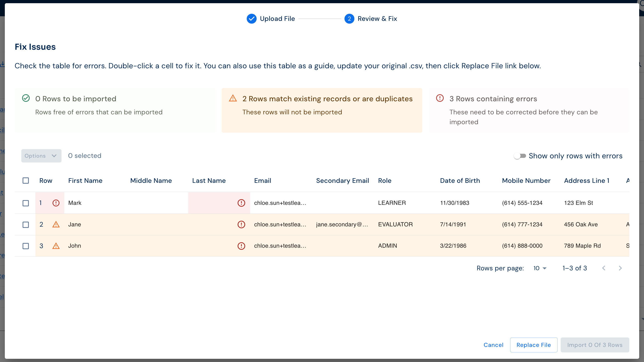The image size is (644, 362).
Task: Click the Replace File button
Action: [x=534, y=345]
